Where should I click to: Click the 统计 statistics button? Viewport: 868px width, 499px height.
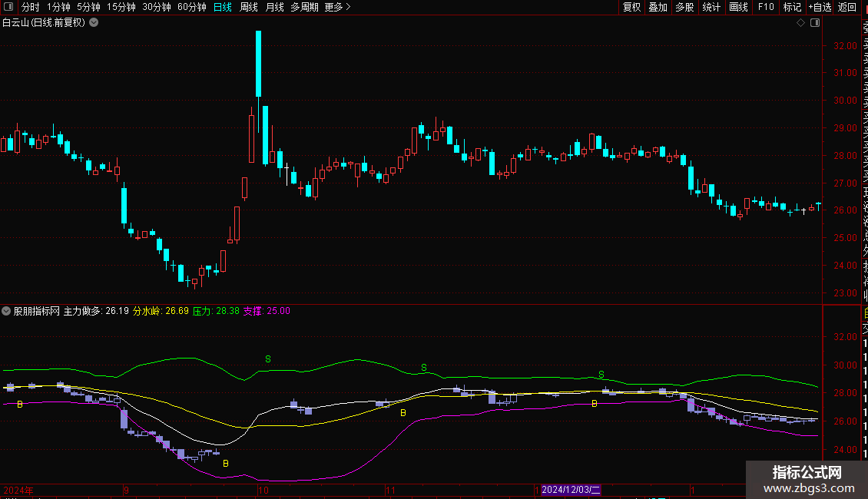click(711, 7)
